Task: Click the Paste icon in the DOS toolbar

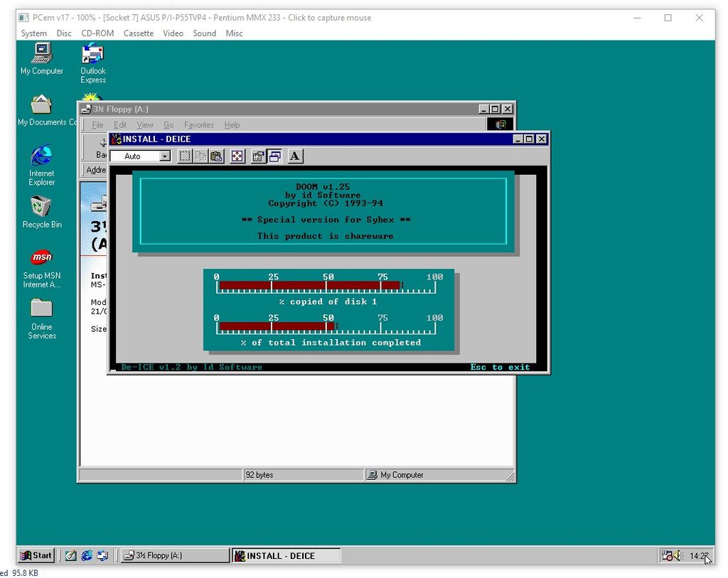Action: 216,156
